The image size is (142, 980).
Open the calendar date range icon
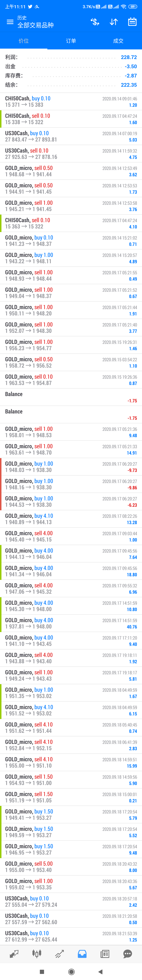(132, 22)
